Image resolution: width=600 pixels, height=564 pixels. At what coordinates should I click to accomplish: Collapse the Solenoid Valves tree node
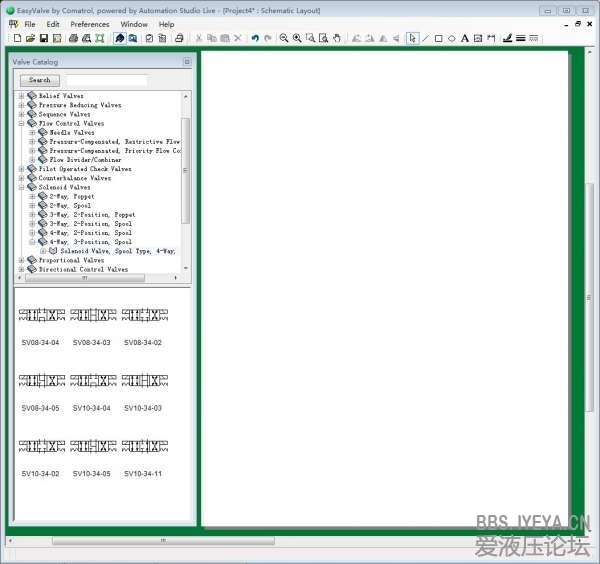pyautogui.click(x=21, y=187)
